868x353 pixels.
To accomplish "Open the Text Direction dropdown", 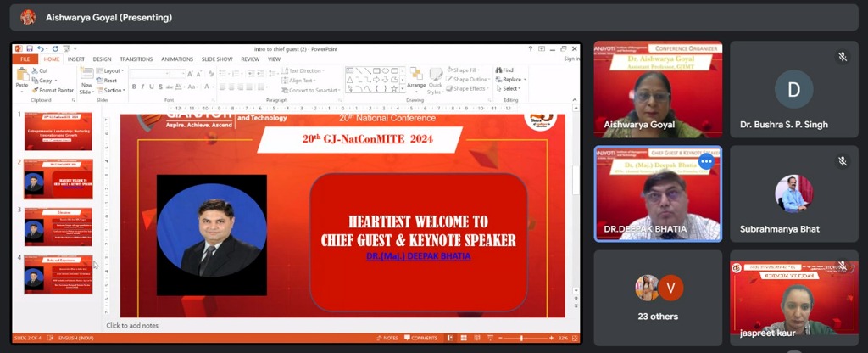I will tap(303, 71).
